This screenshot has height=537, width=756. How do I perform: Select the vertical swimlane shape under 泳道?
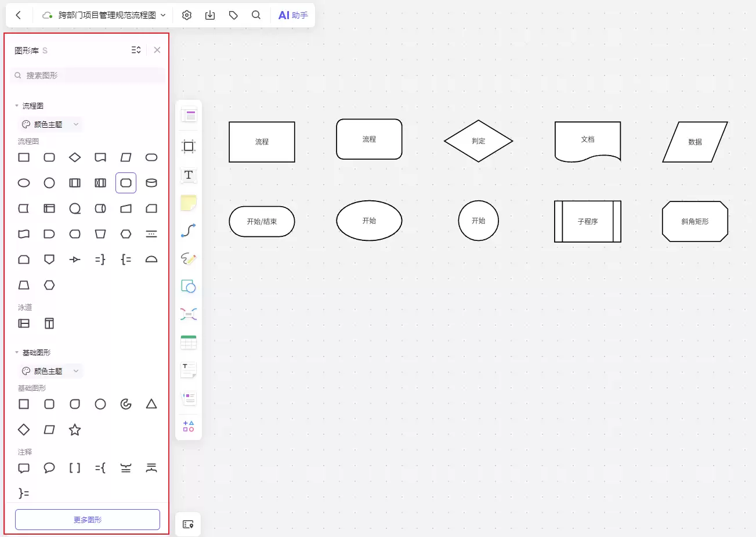tap(49, 323)
